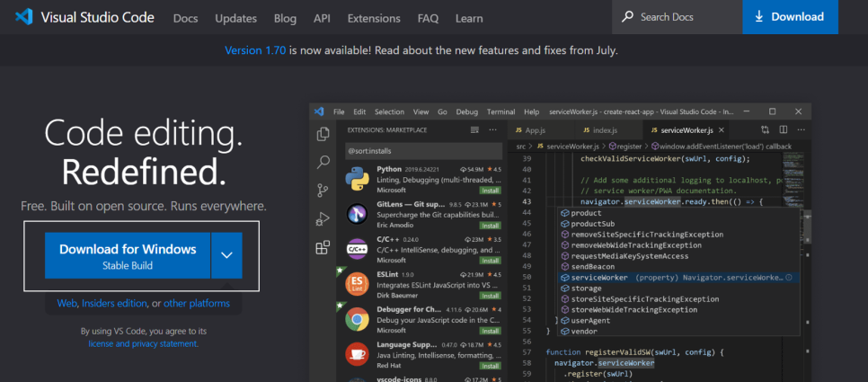Viewport: 868px width, 382px height.
Task: Click Download for Windows Stable Build
Action: point(128,255)
